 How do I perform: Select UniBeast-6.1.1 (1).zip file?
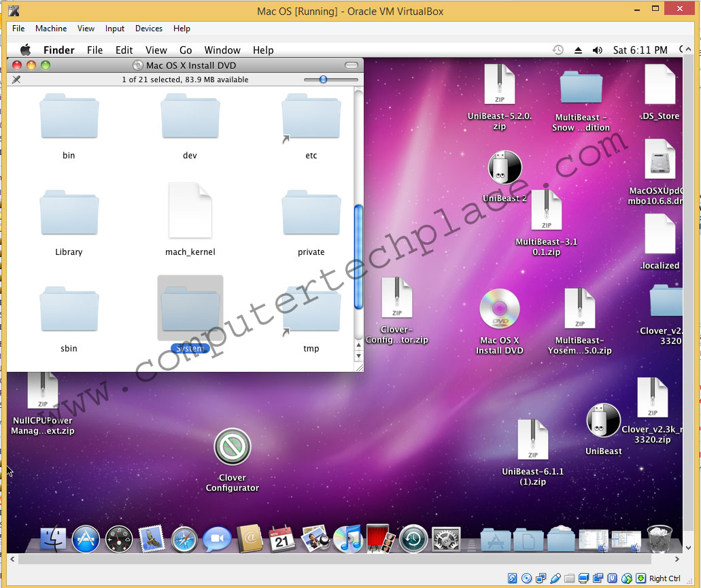(x=532, y=440)
